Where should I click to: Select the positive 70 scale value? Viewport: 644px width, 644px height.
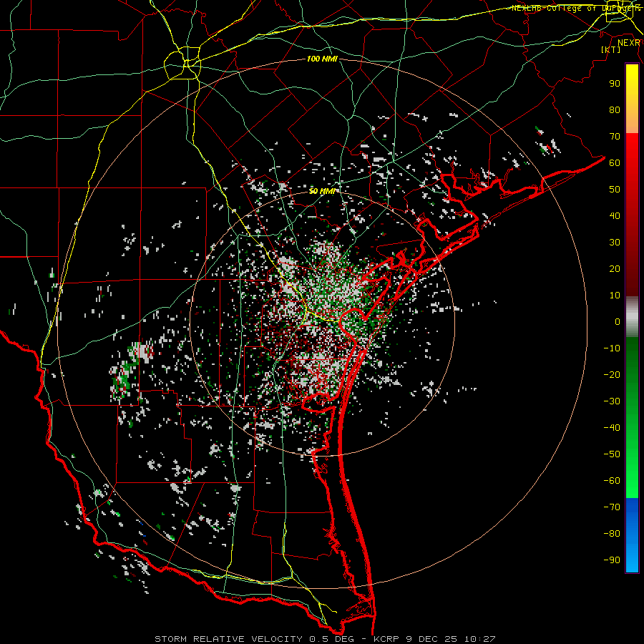click(x=615, y=137)
